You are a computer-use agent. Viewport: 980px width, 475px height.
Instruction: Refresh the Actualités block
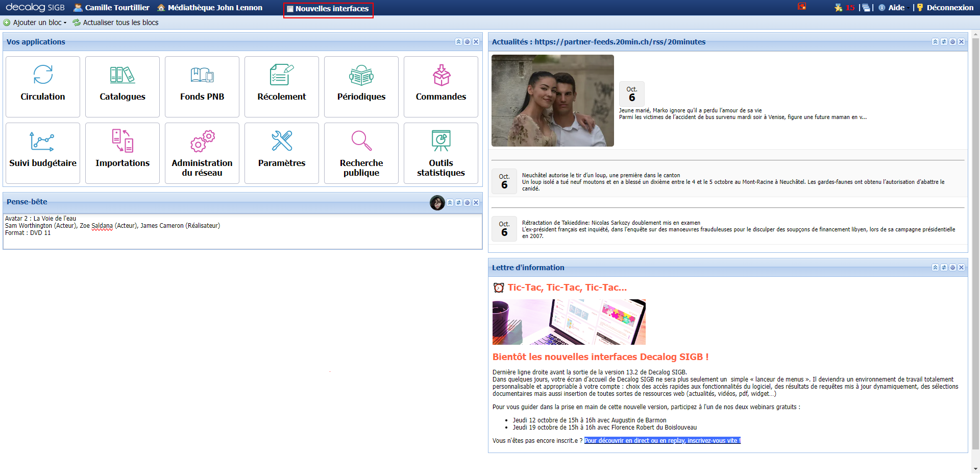(x=943, y=41)
